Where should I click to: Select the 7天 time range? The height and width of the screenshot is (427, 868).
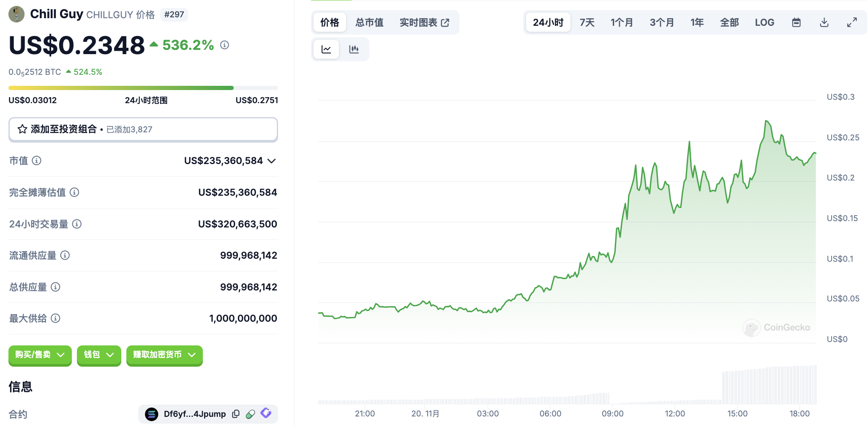[587, 22]
